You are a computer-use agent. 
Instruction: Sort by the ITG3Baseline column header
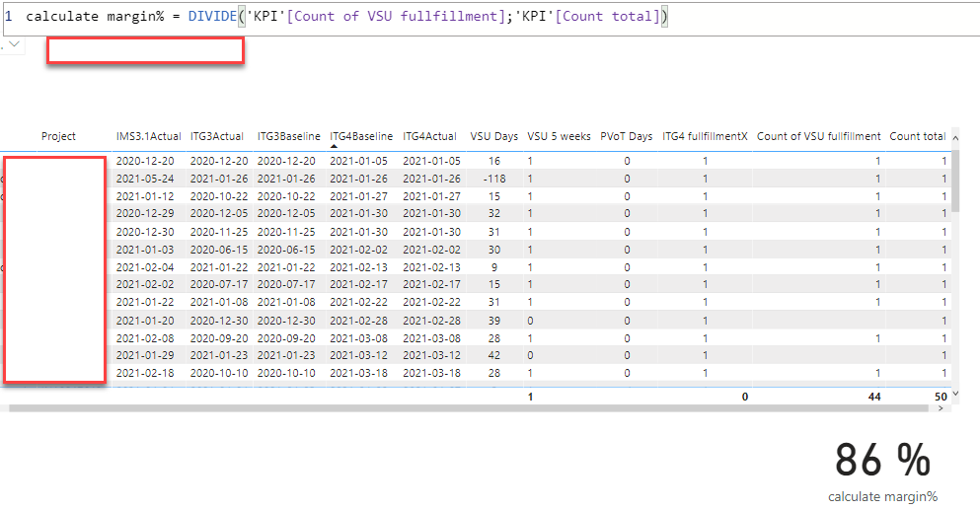pyautogui.click(x=289, y=136)
